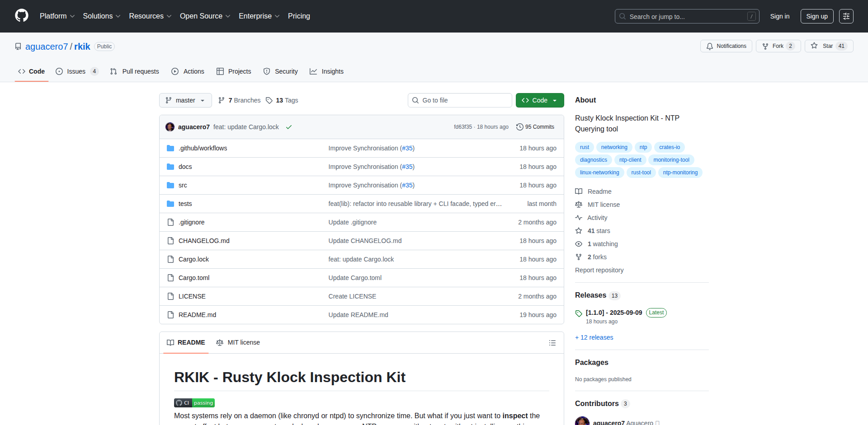868x425 pixels.
Task: Open the 13 Tags link
Action: 282,100
